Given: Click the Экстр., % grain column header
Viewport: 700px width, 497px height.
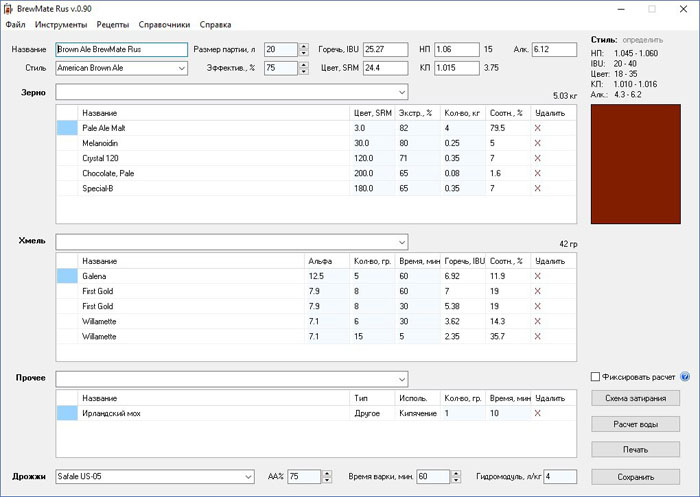Looking at the screenshot, I should pos(417,113).
